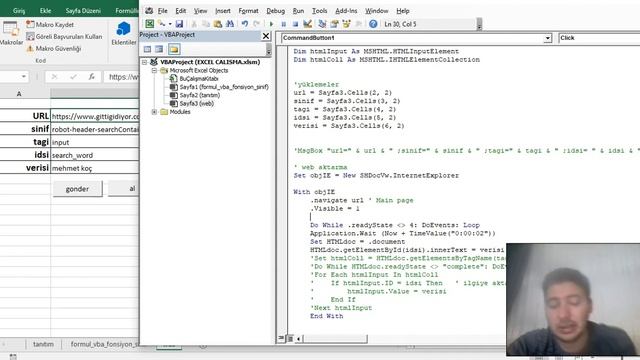The width and height of the screenshot is (640, 360).
Task: Click the Break (pause) icon
Action: [x=283, y=24]
